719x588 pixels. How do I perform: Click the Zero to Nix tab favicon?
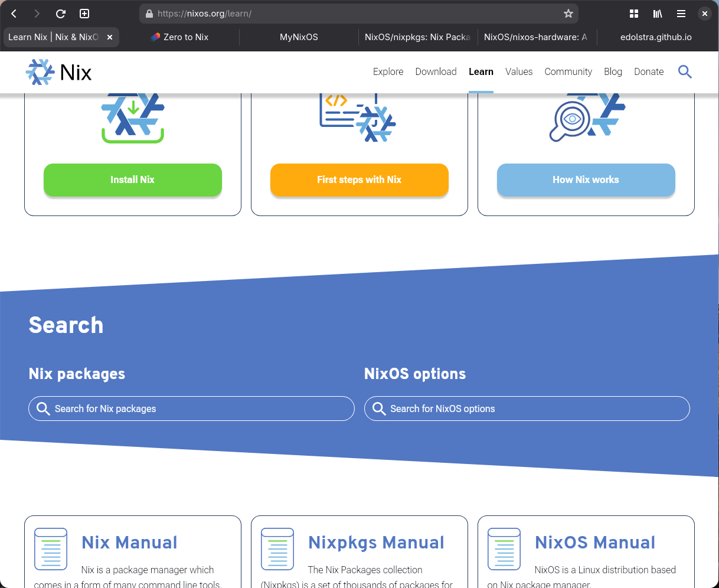pyautogui.click(x=155, y=37)
